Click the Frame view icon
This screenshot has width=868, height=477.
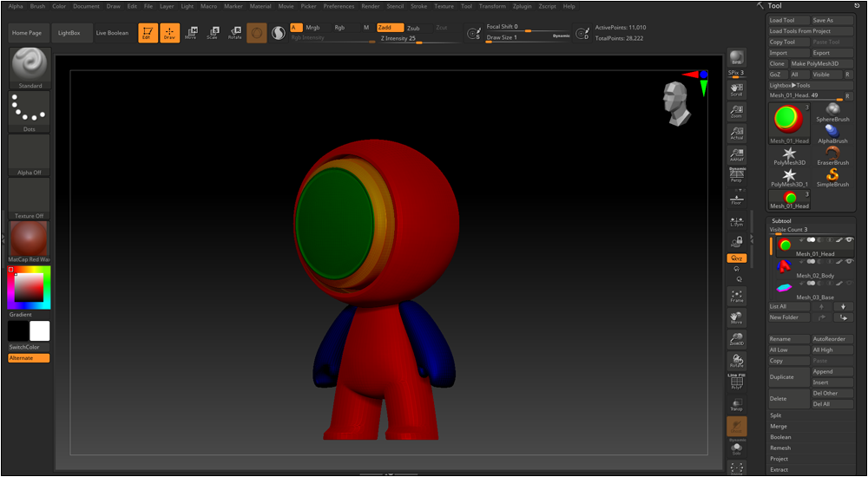[736, 296]
